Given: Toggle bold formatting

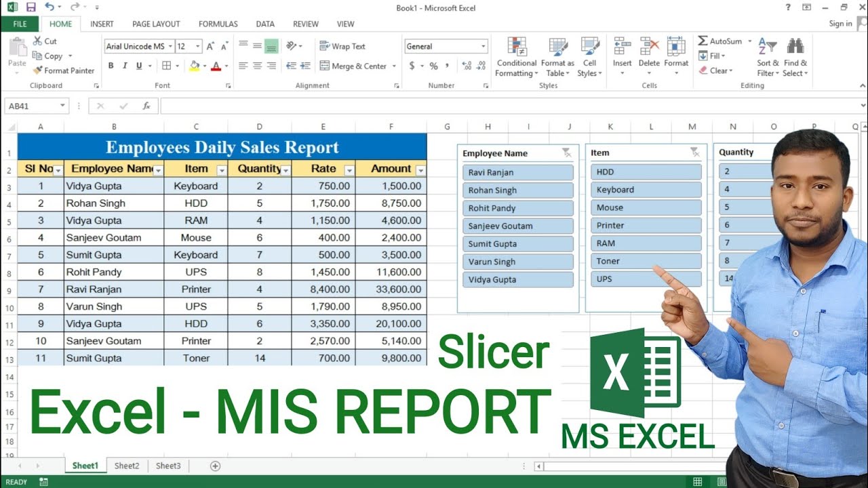Looking at the screenshot, I should coord(111,66).
